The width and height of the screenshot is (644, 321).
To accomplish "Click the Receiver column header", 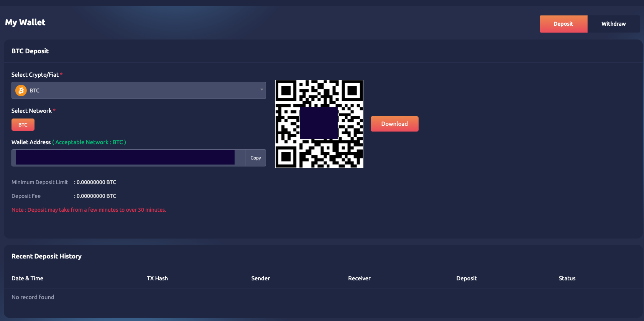I will tap(359, 278).
